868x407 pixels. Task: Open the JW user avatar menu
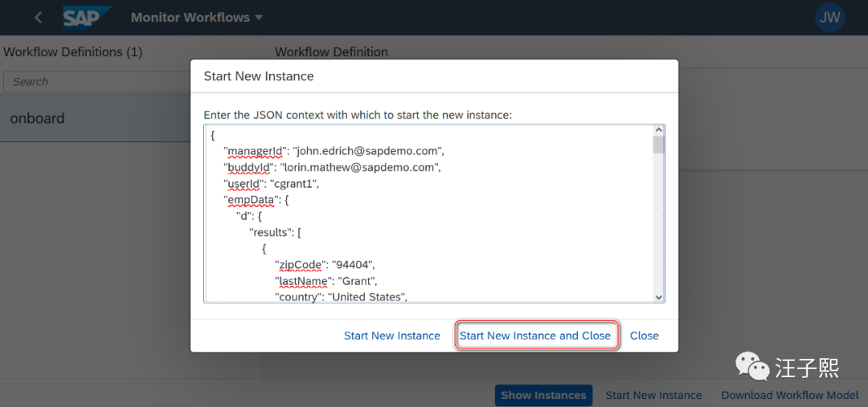829,18
